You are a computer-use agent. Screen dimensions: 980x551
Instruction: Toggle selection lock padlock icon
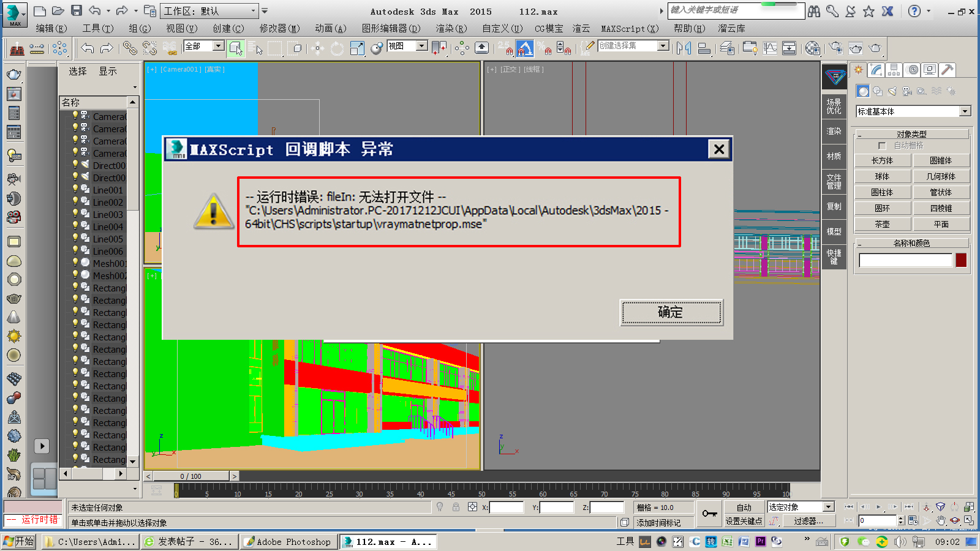pos(456,507)
